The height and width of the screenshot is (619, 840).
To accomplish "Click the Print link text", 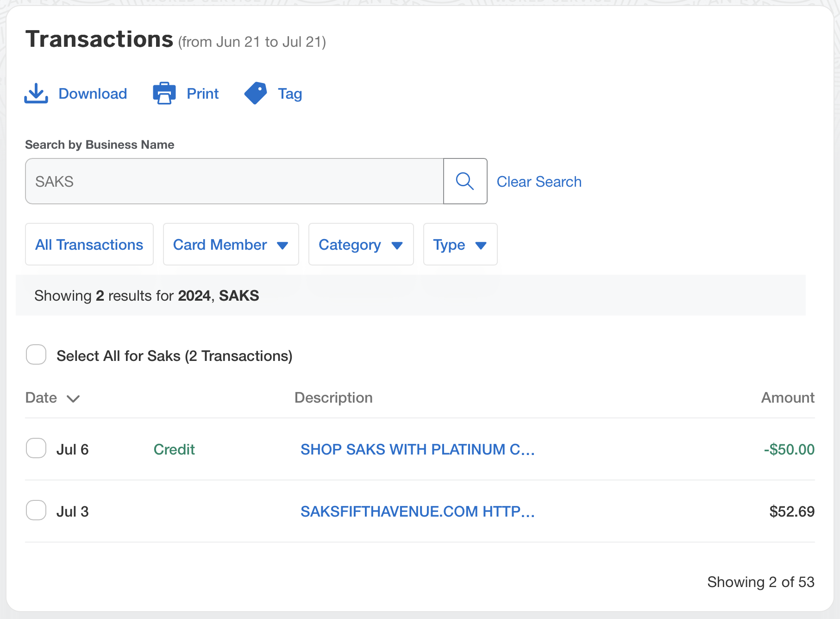I will click(203, 94).
